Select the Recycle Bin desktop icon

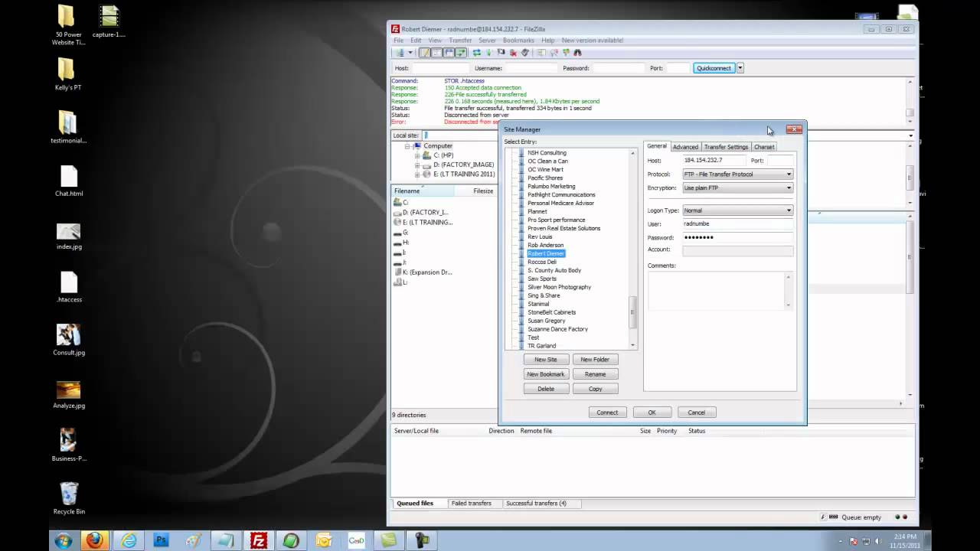(x=69, y=497)
